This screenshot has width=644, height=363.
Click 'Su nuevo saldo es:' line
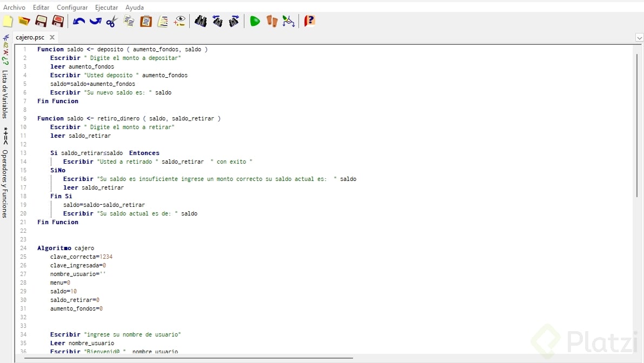click(x=111, y=92)
